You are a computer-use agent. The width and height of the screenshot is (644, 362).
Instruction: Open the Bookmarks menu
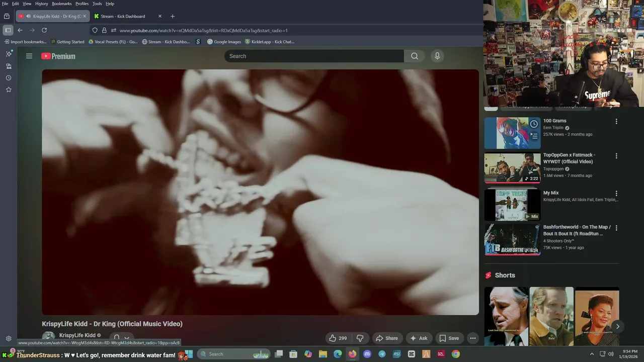click(62, 4)
